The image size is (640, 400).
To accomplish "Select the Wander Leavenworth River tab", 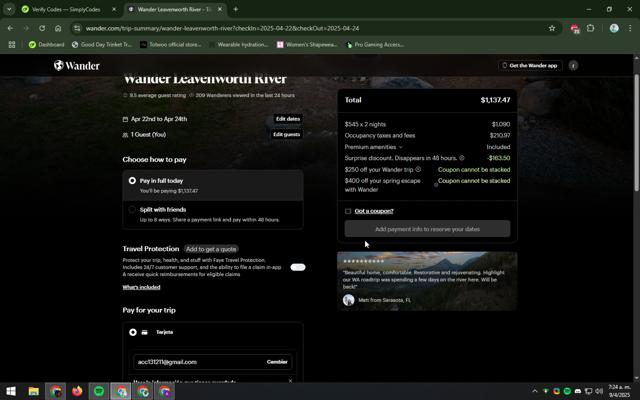I will coord(172,9).
